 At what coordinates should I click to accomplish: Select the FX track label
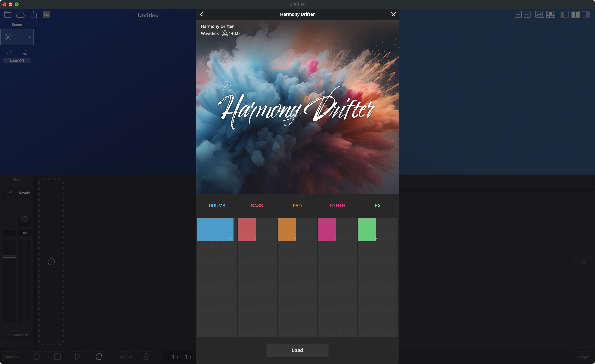[378, 206]
